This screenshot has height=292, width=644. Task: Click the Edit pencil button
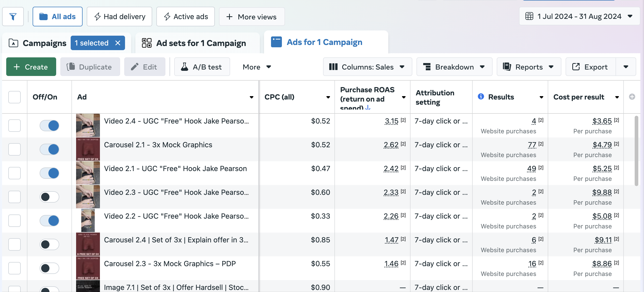click(144, 67)
